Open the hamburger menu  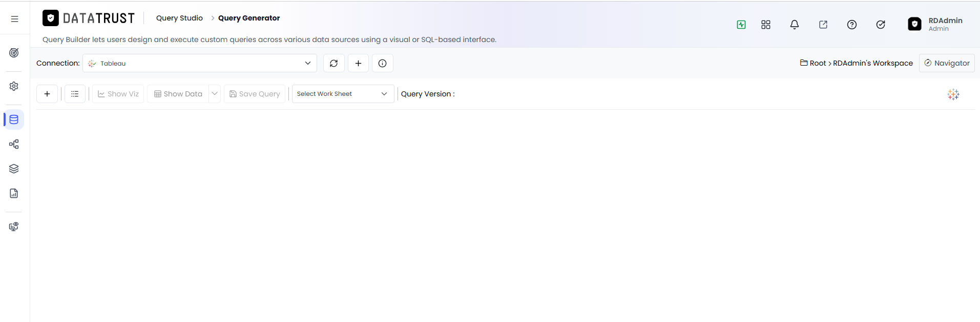coord(14,19)
